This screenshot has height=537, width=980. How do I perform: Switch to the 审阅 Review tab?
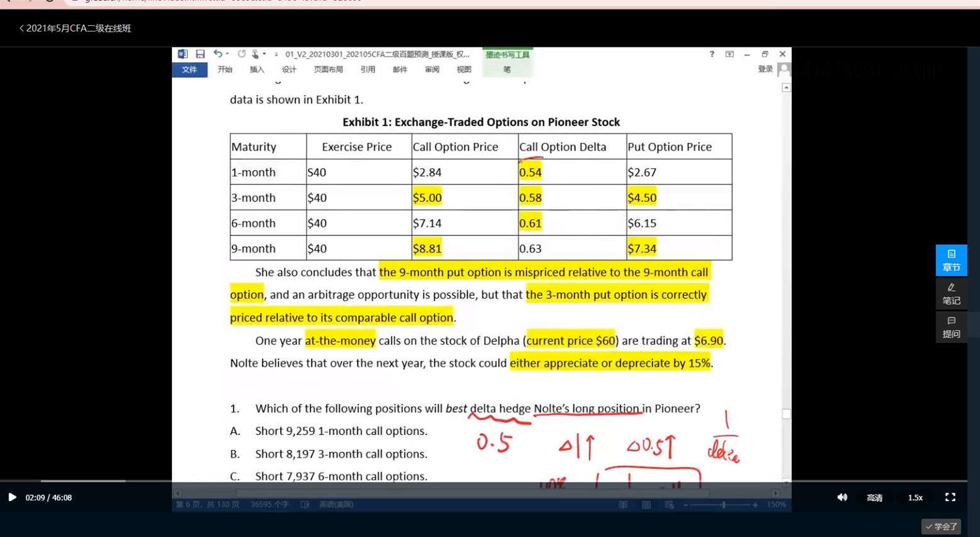pos(432,69)
